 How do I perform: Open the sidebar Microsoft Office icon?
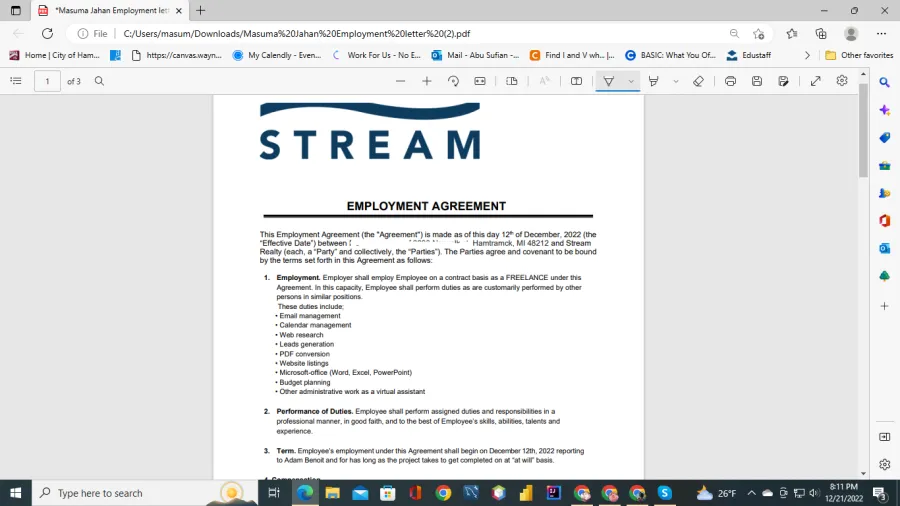[x=885, y=221]
